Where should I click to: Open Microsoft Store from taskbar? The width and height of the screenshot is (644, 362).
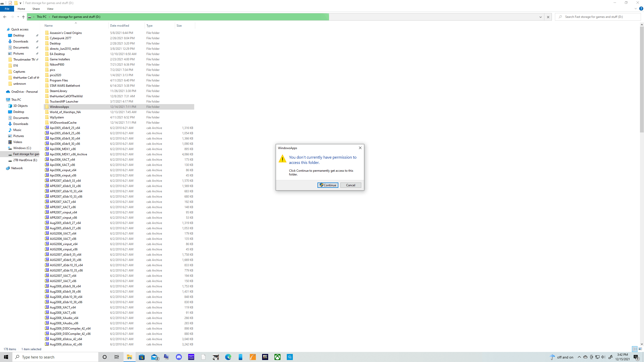click(x=142, y=357)
